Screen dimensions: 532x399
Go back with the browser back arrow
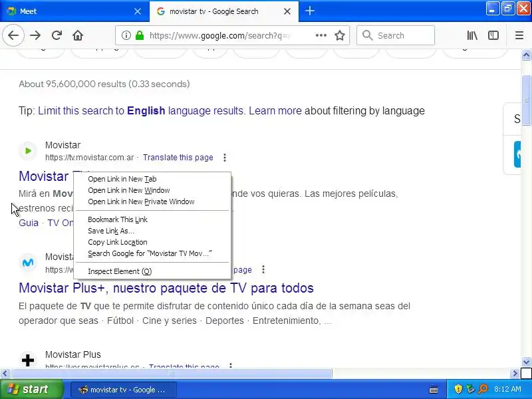point(13,35)
